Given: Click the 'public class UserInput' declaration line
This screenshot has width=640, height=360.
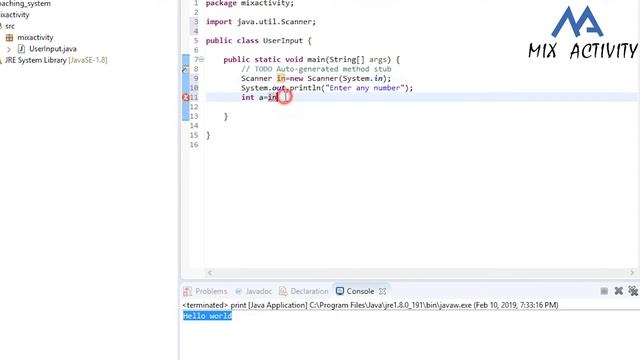Looking at the screenshot, I should (258, 40).
